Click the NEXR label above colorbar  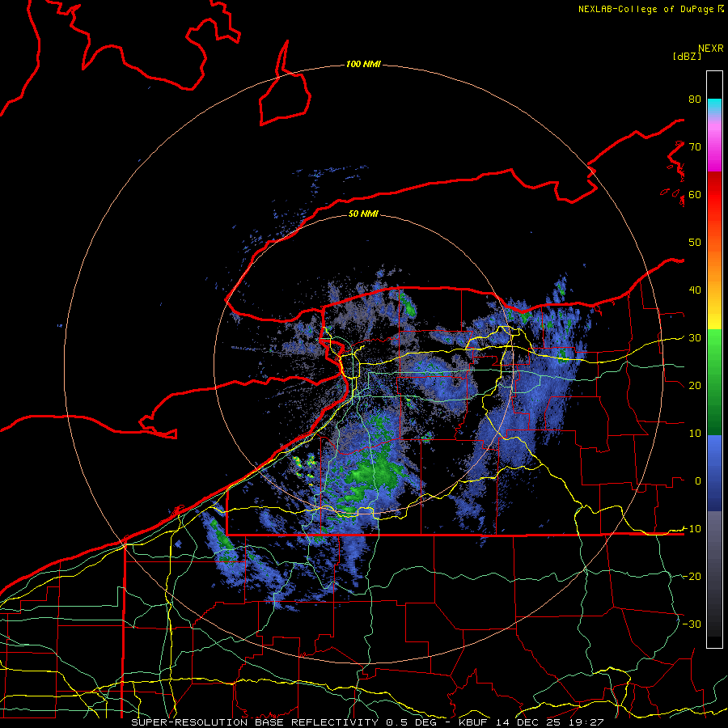711,49
